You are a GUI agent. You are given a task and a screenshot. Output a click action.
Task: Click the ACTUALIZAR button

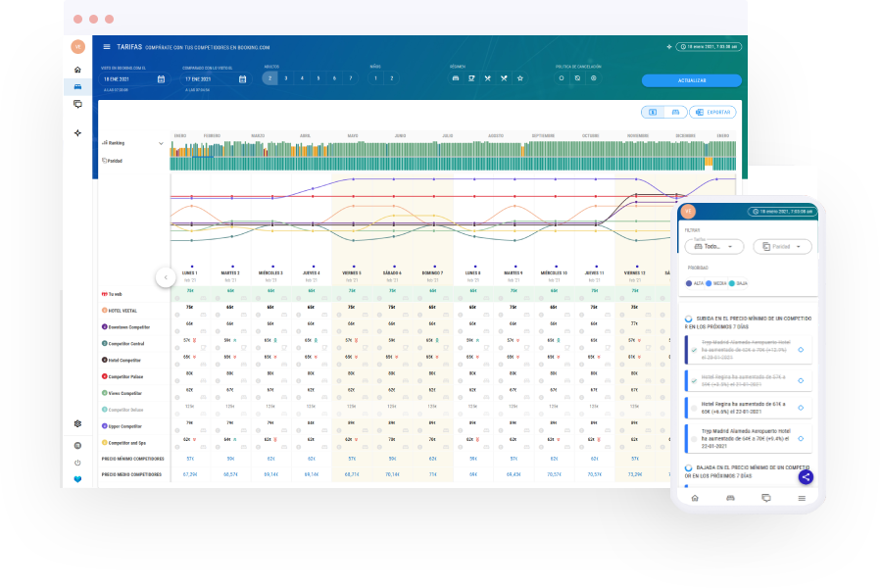(692, 80)
